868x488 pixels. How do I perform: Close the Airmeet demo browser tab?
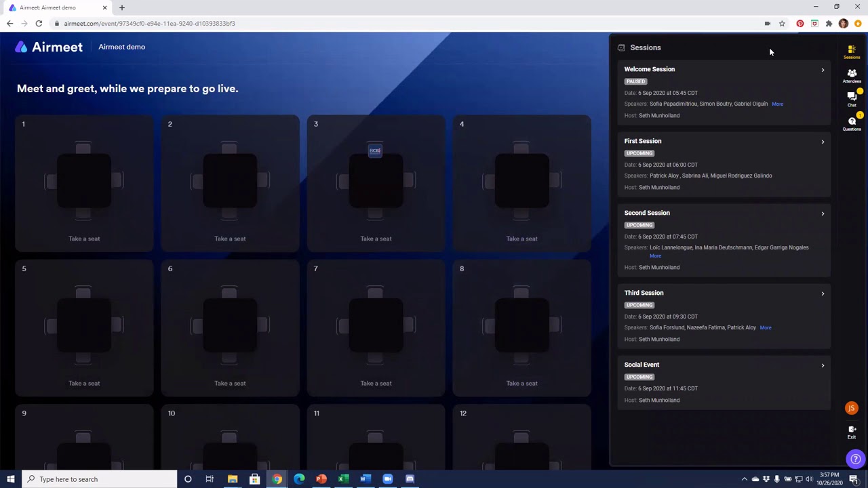[x=104, y=7]
